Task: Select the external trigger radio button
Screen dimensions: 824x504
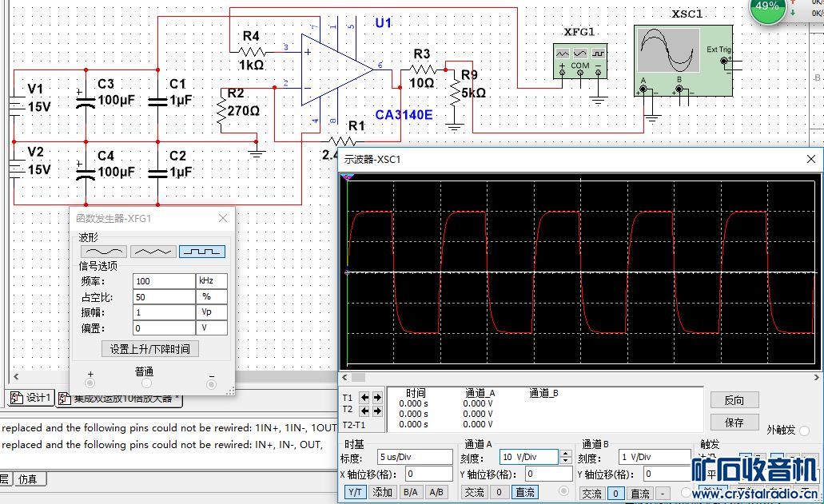Action: 804,431
